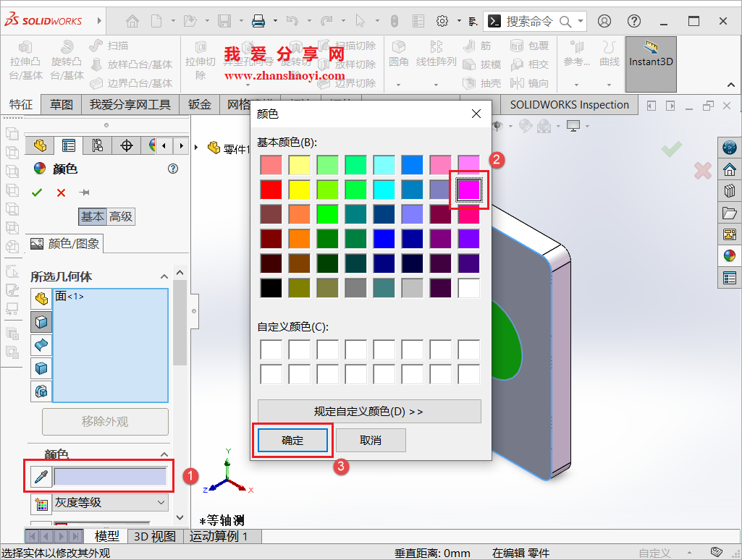Select the eyedropper icon next to the color bar
742x560 pixels.
41,477
